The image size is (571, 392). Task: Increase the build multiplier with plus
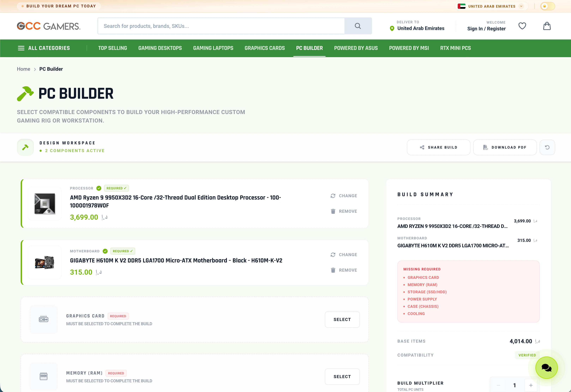coord(531,385)
